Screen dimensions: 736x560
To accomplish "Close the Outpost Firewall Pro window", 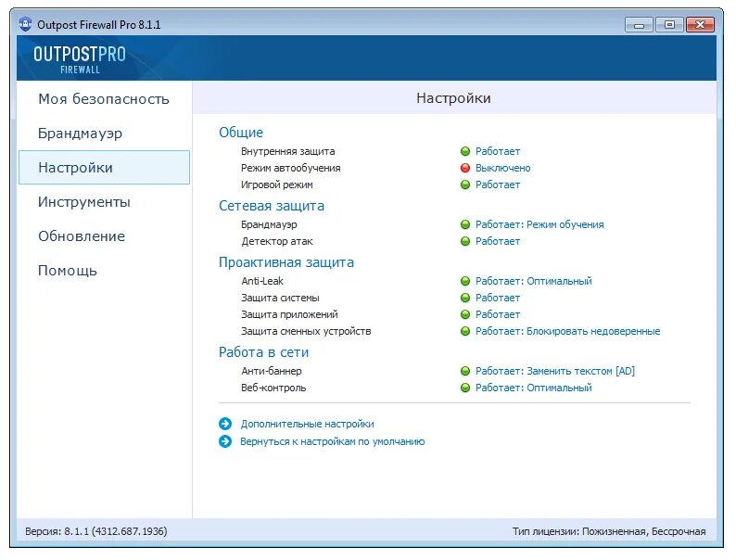I will [x=701, y=24].
